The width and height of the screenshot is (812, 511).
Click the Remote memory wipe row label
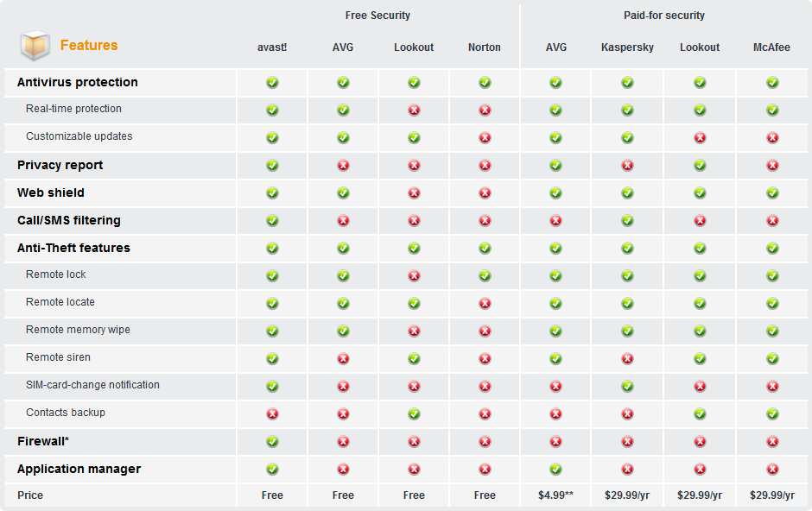tap(78, 330)
